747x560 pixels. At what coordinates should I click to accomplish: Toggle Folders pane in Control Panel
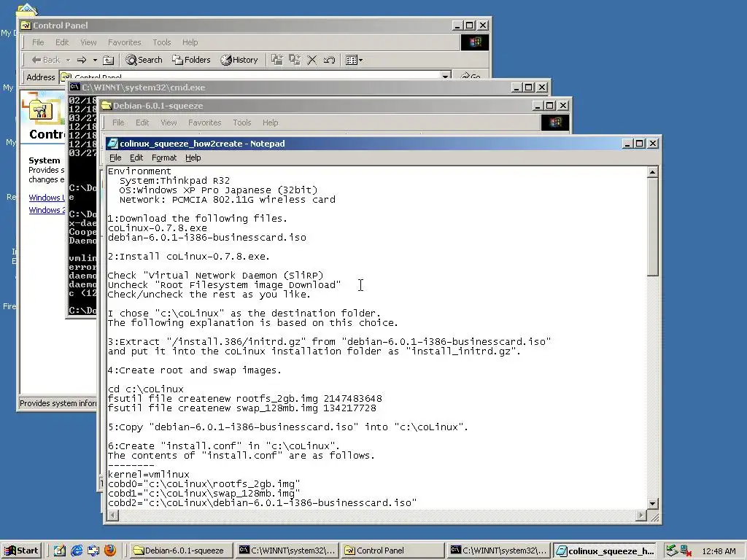tap(192, 60)
